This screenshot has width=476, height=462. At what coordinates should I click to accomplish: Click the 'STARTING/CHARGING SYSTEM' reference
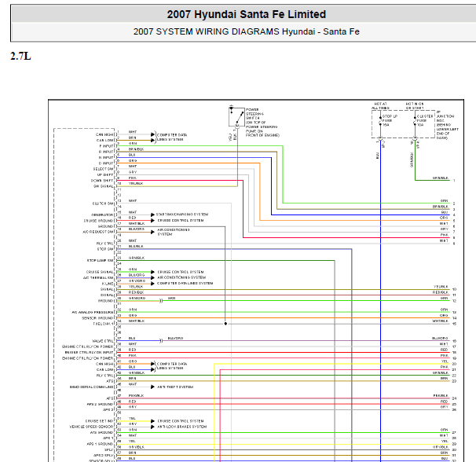[x=182, y=214]
